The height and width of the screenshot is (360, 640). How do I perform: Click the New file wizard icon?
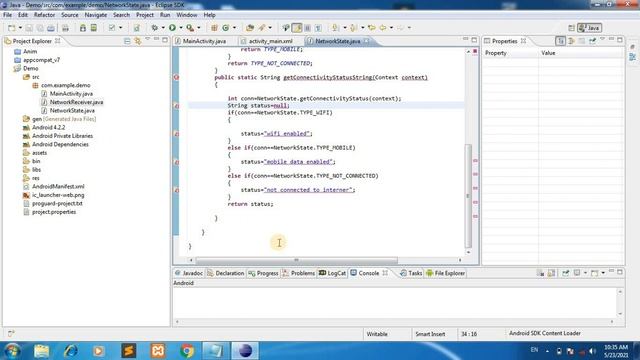(11, 28)
